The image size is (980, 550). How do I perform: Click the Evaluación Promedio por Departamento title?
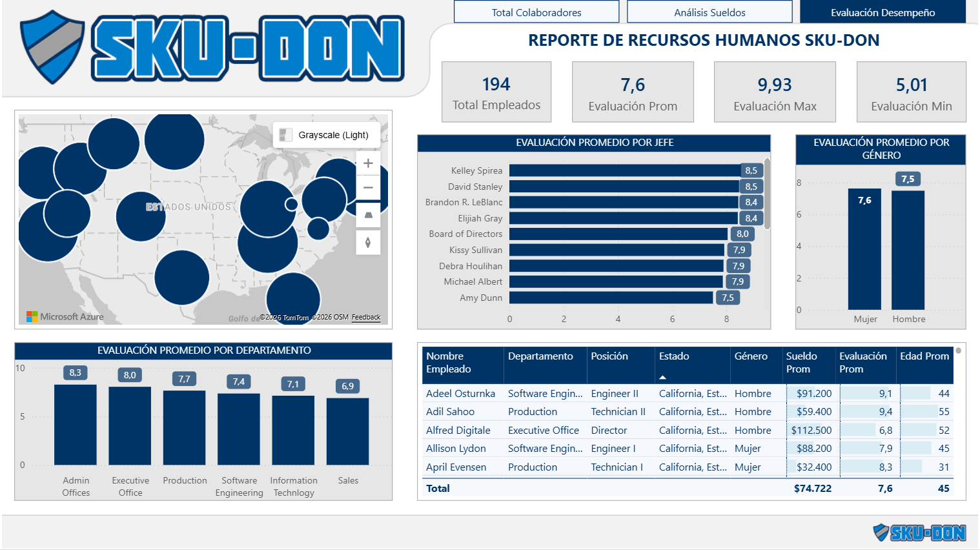point(204,351)
